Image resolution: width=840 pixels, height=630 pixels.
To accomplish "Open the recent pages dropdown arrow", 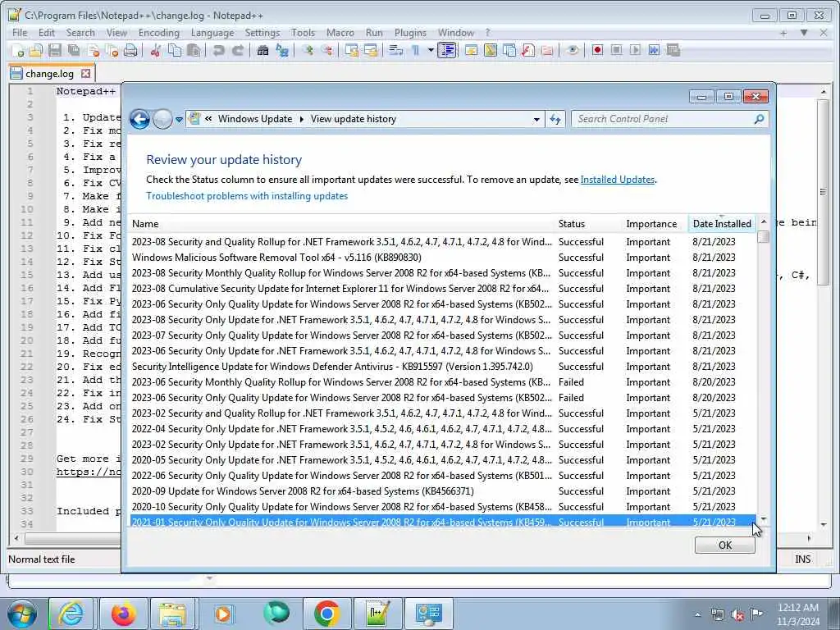I will pos(179,120).
